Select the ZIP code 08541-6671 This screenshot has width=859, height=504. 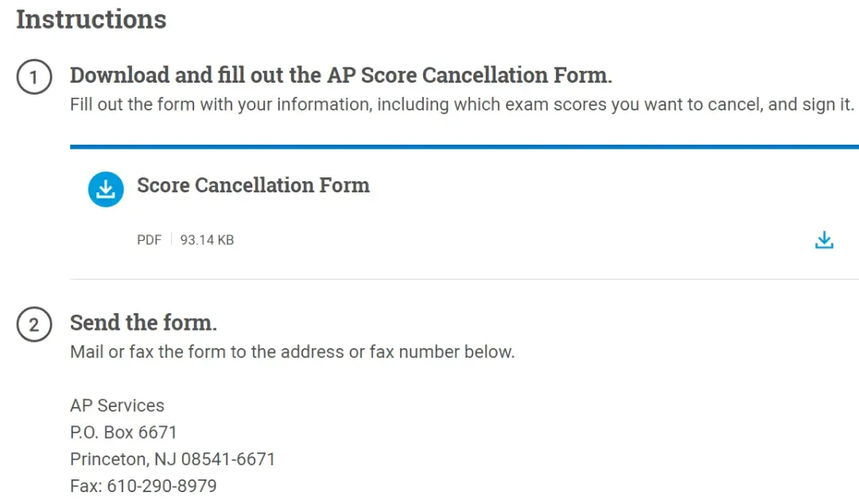[x=228, y=459]
